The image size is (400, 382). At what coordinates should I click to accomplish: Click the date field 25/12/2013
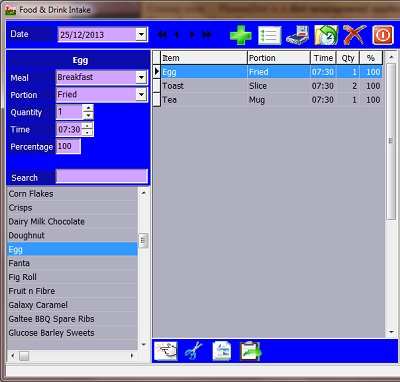click(x=97, y=34)
